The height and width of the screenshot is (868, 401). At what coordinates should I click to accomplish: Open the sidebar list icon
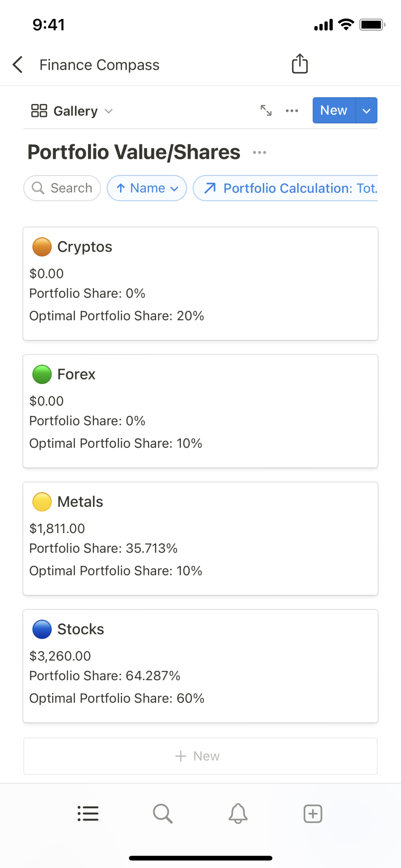(88, 813)
